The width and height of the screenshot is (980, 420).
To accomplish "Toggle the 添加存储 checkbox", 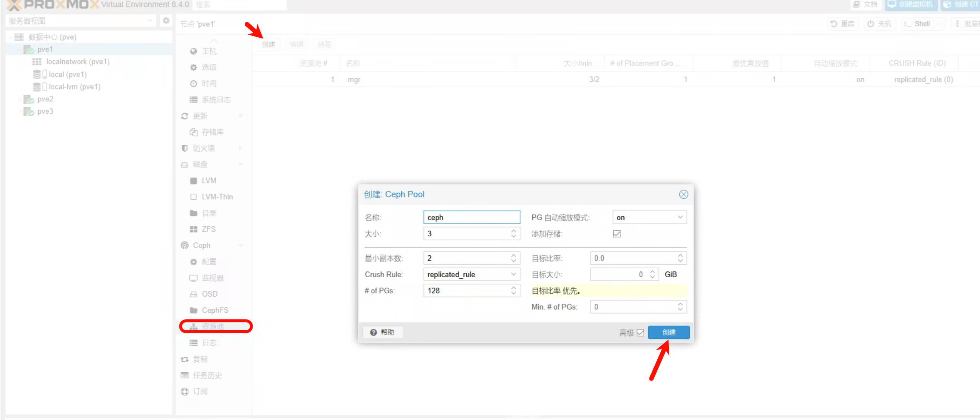I will pos(617,234).
